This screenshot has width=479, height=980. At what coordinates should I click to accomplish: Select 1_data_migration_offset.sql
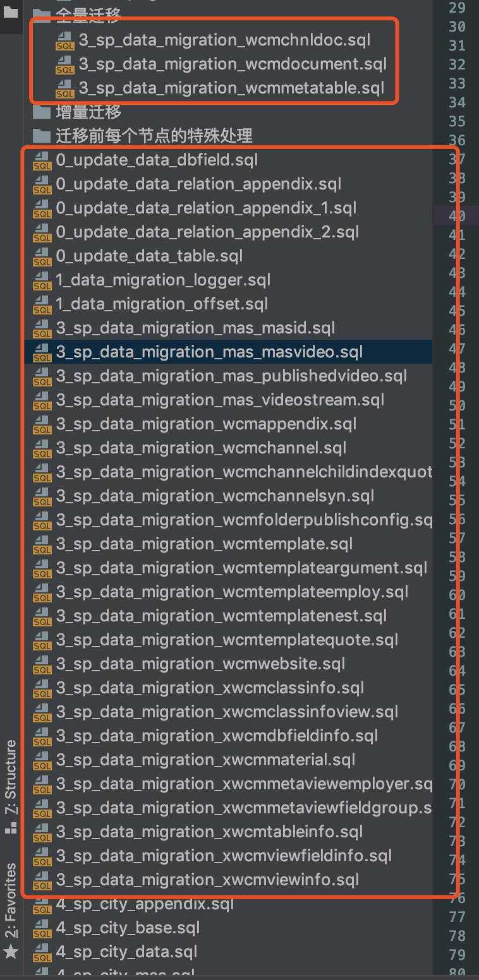tap(162, 304)
